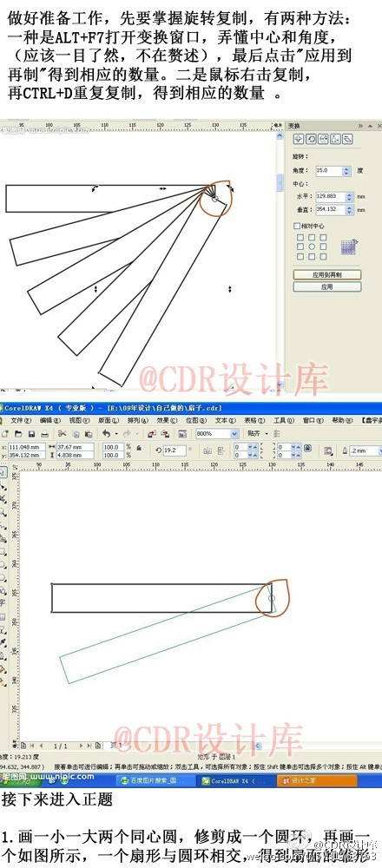Click the 水平 129.883 input field
Viewport: 382px width, 868px height.
point(331,197)
